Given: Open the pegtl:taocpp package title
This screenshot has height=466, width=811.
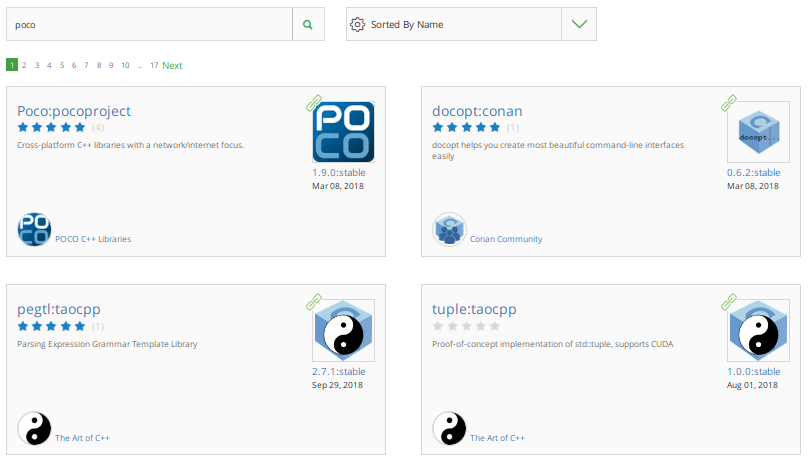Looking at the screenshot, I should click(x=59, y=309).
